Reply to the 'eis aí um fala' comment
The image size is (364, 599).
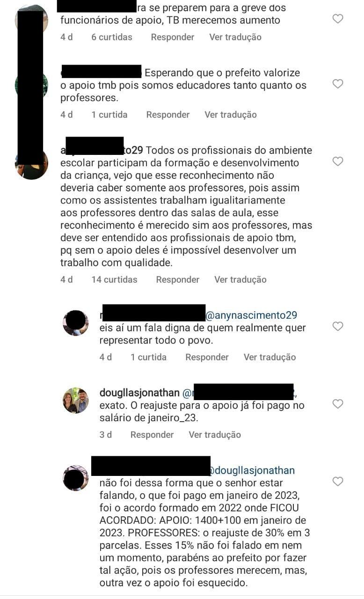coord(207,357)
